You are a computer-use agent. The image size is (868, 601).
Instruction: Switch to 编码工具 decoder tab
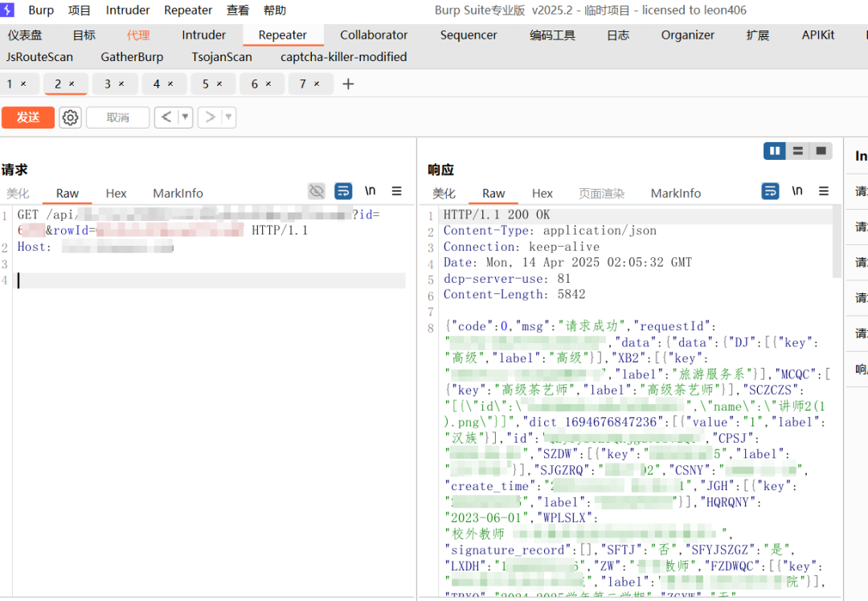pos(552,35)
